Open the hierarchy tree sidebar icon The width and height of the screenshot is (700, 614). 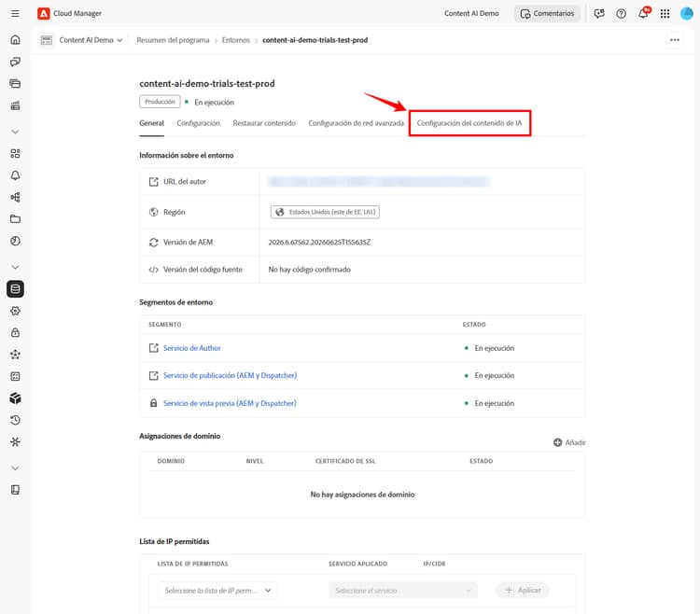pos(15,197)
